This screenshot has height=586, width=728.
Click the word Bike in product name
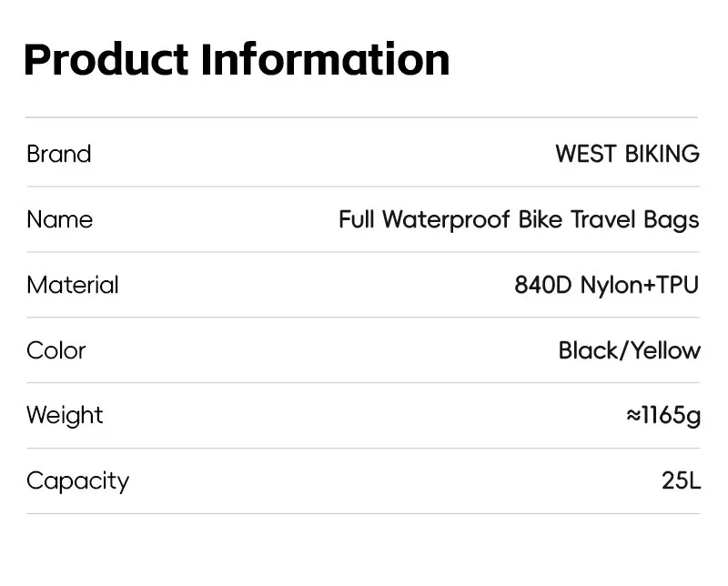click(541, 219)
